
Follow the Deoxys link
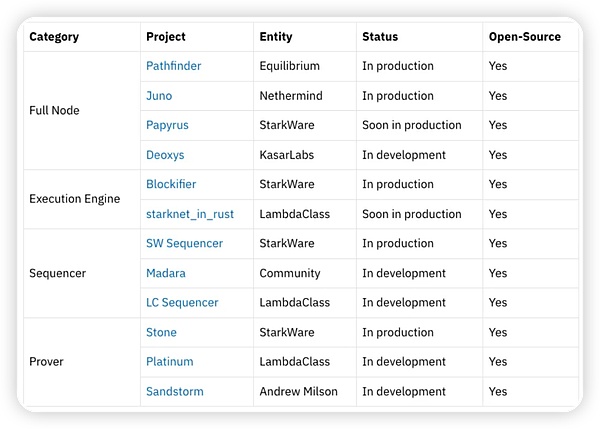165,155
